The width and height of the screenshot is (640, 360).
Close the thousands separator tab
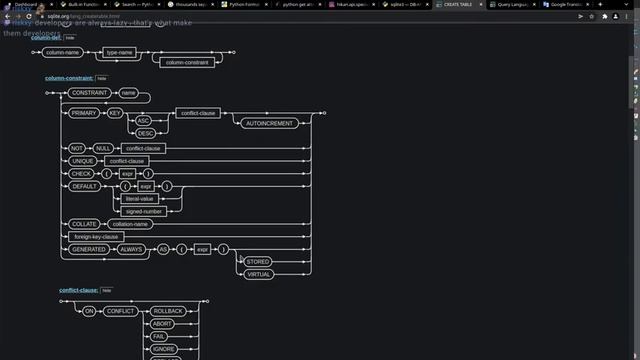tap(213, 4)
